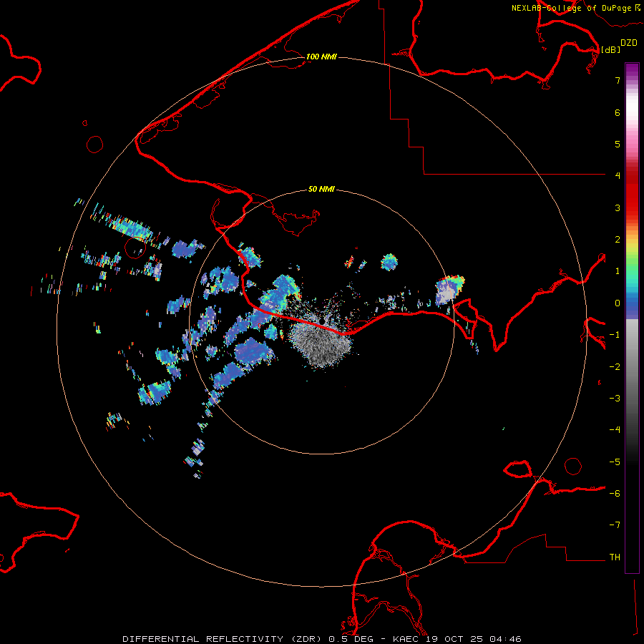
Task: Select the "3" value on the dB scale
Action: pyautogui.click(x=618, y=208)
